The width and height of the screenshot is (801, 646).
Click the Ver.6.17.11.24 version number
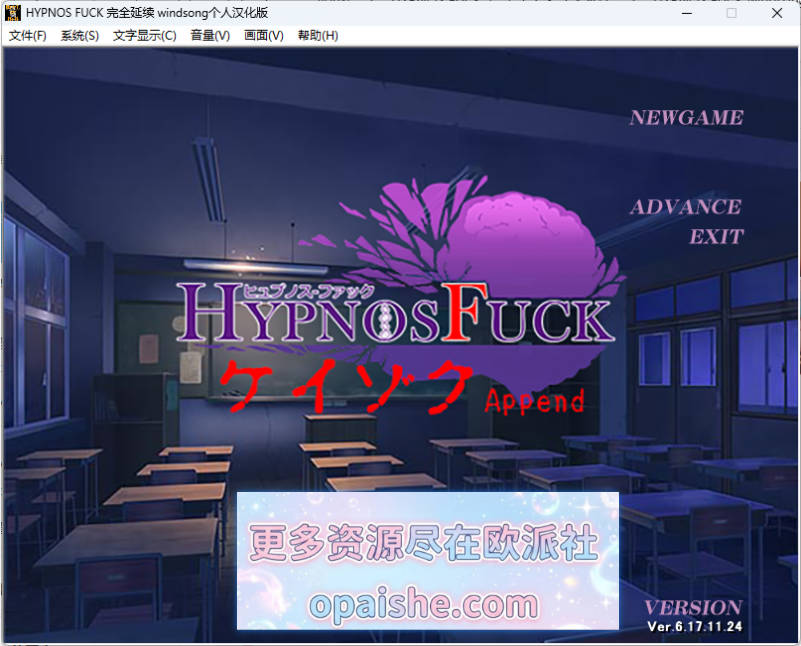pyautogui.click(x=695, y=627)
